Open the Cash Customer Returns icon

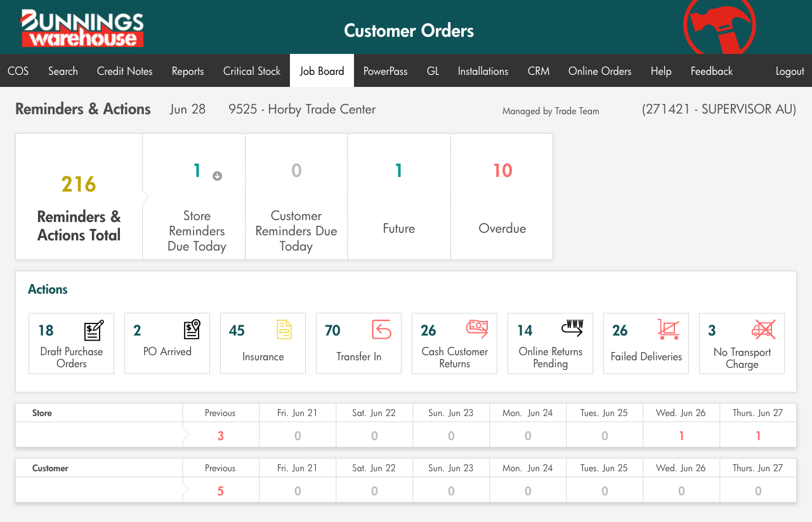[x=476, y=328]
